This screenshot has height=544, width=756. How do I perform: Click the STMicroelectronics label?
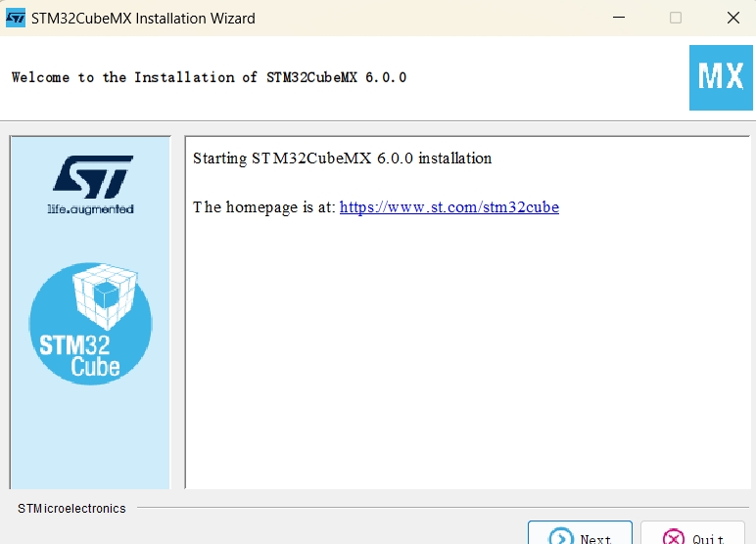click(x=71, y=509)
